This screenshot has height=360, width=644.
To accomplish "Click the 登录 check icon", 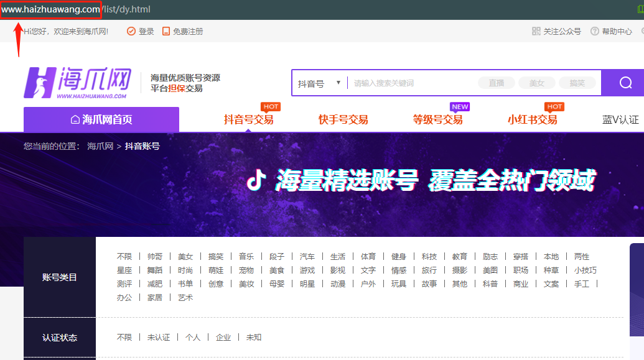I will coord(130,30).
